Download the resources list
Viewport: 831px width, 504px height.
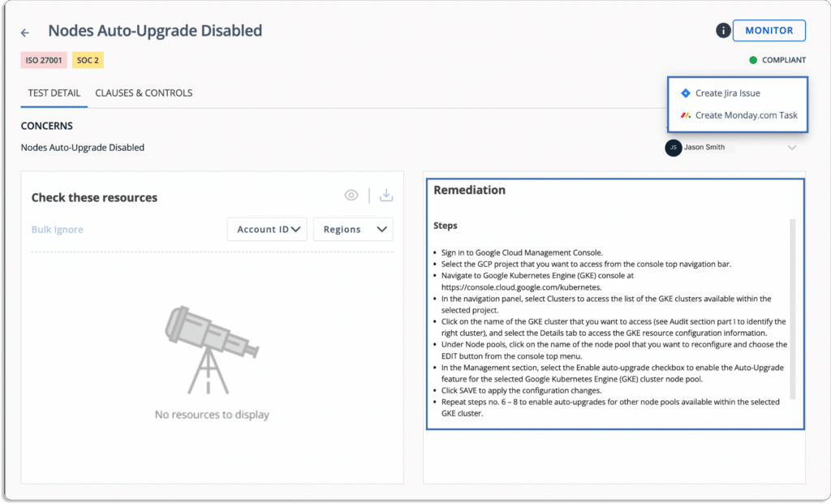point(386,196)
